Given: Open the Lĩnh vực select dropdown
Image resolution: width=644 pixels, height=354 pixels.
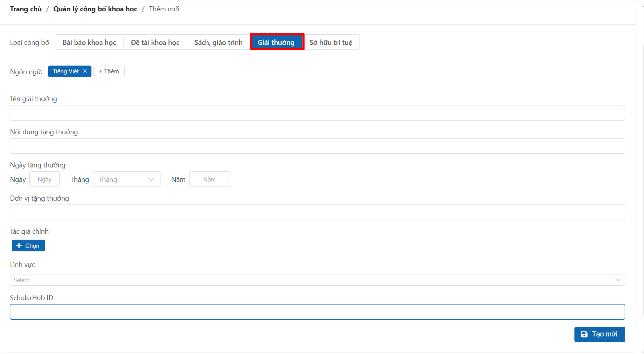Looking at the screenshot, I should [317, 280].
